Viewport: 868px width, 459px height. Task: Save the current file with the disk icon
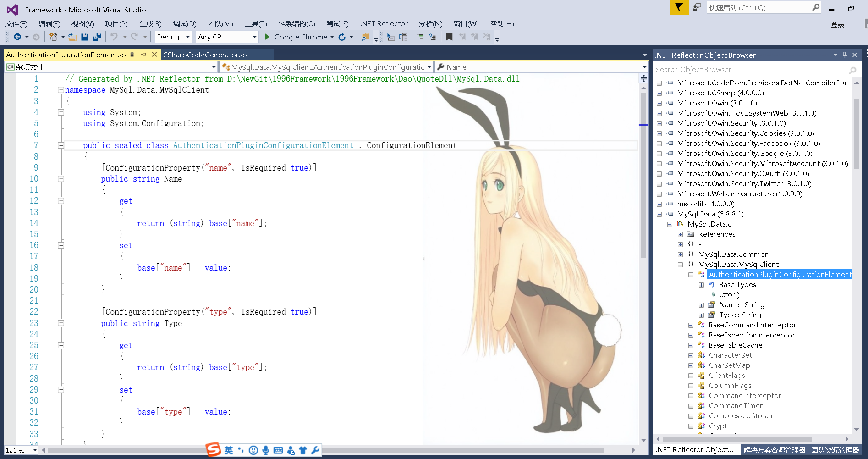tap(85, 37)
